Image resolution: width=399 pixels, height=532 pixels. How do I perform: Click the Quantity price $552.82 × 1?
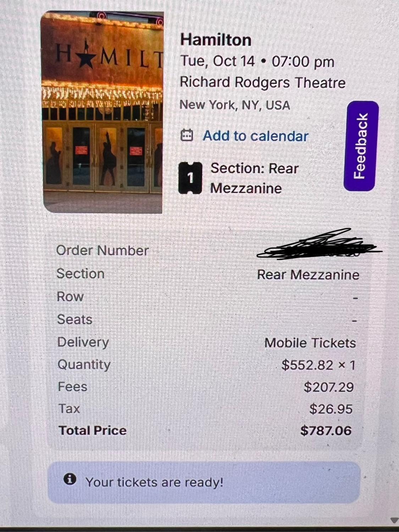(x=318, y=365)
